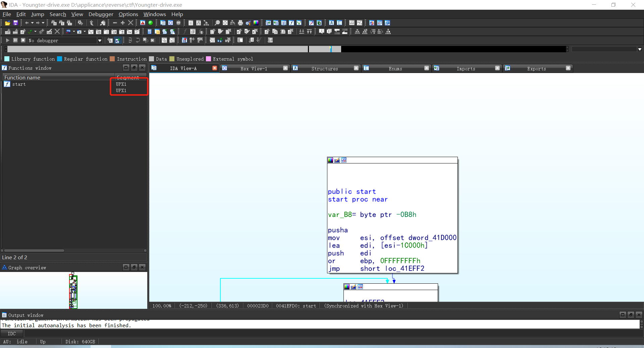Switch to the Exports tab

[x=537, y=68]
